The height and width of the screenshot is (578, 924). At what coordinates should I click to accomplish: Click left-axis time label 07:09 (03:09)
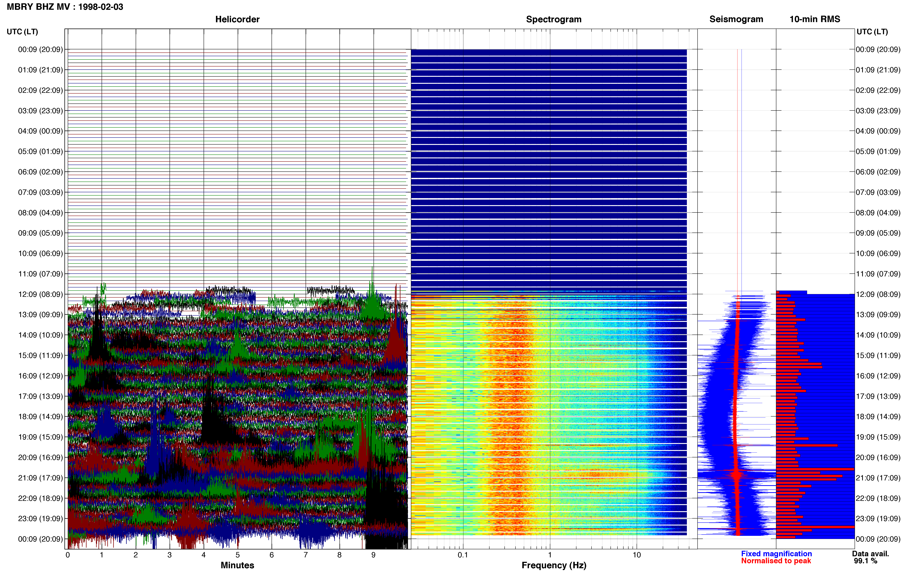click(41, 192)
